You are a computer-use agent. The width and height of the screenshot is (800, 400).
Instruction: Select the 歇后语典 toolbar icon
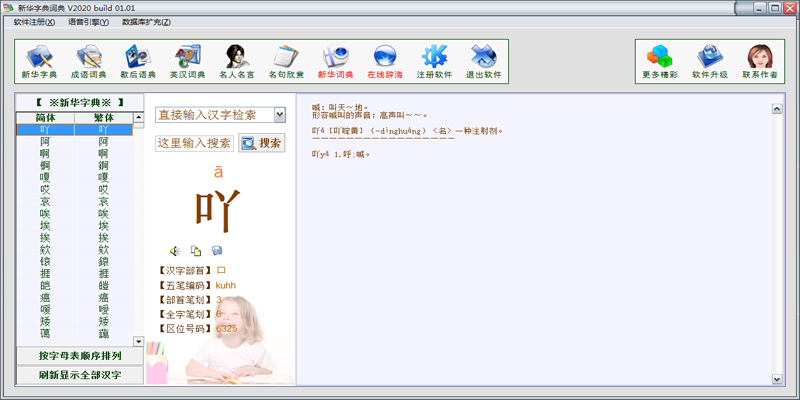point(138,61)
